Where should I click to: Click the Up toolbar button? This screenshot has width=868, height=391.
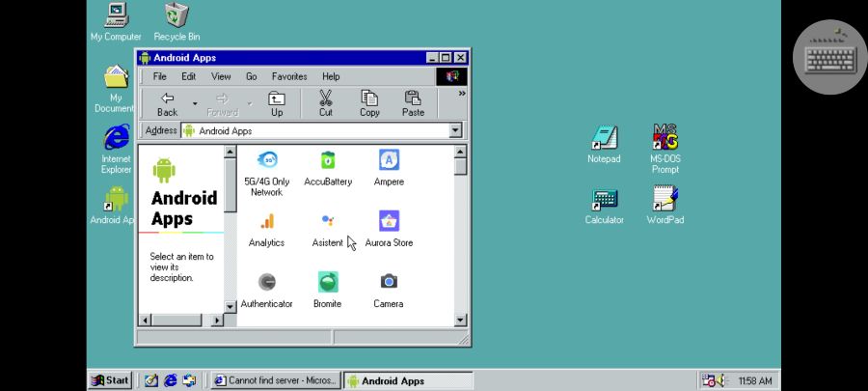tap(277, 104)
